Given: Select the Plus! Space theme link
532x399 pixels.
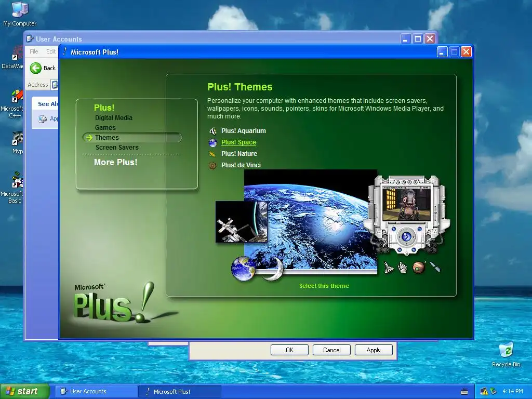Looking at the screenshot, I should pyautogui.click(x=238, y=142).
